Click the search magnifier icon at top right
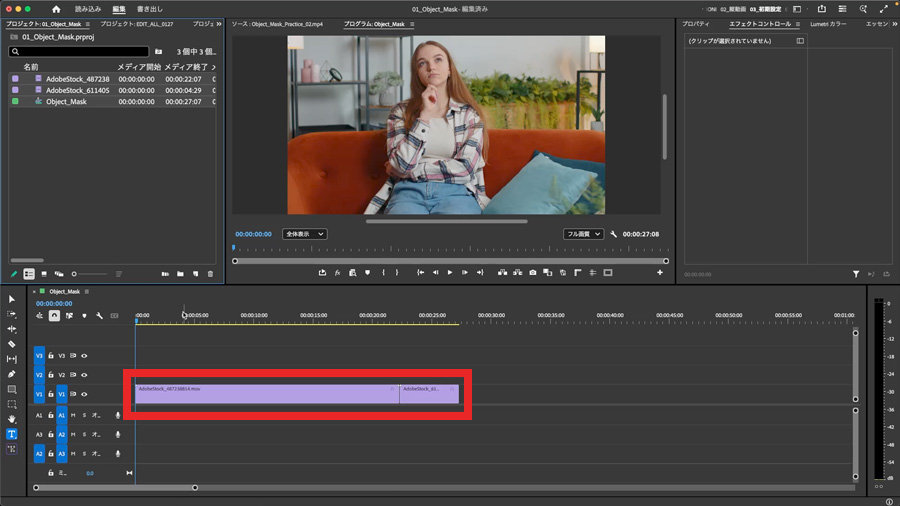Screen dimensions: 900x506 (863, 9)
